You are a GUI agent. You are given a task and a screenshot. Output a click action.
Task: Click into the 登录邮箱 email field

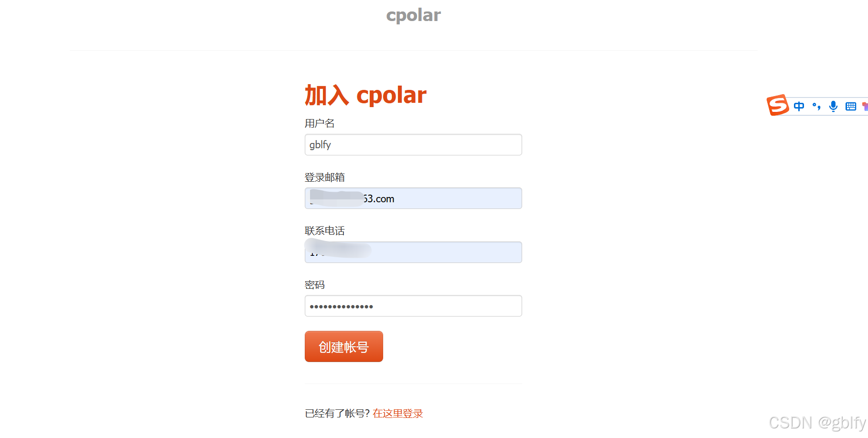pyautogui.click(x=413, y=198)
